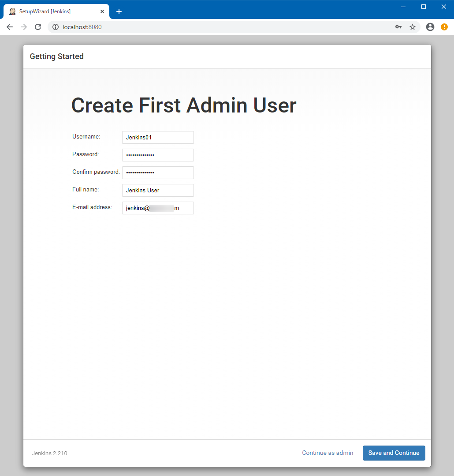Click the Save and Continue button
Screen dimensions: 454x476
[x=394, y=453]
